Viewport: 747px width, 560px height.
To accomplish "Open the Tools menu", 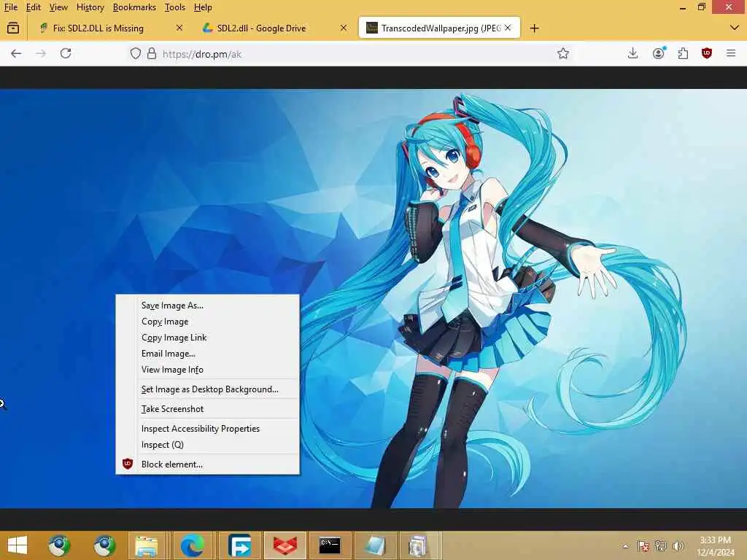I will pyautogui.click(x=175, y=7).
